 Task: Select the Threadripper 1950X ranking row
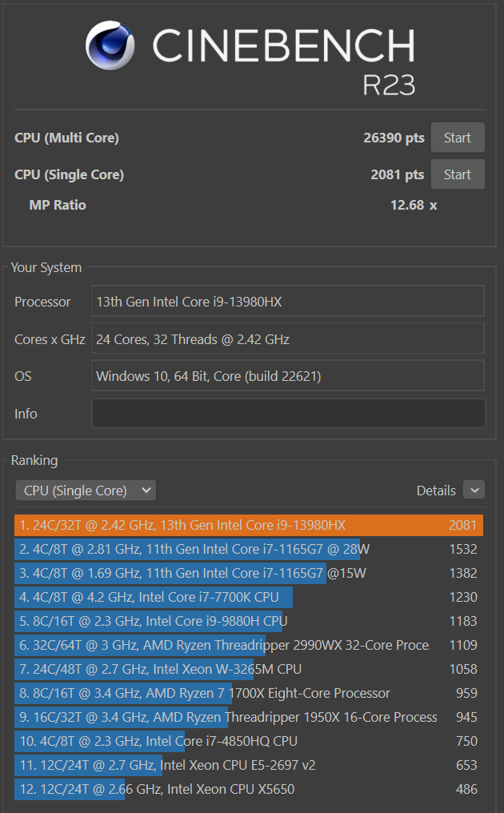[248, 717]
